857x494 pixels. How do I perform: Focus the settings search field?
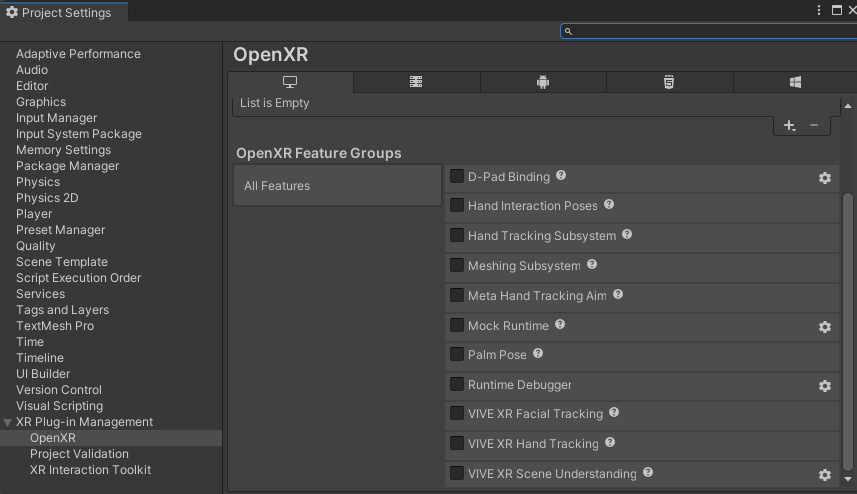[x=709, y=31]
